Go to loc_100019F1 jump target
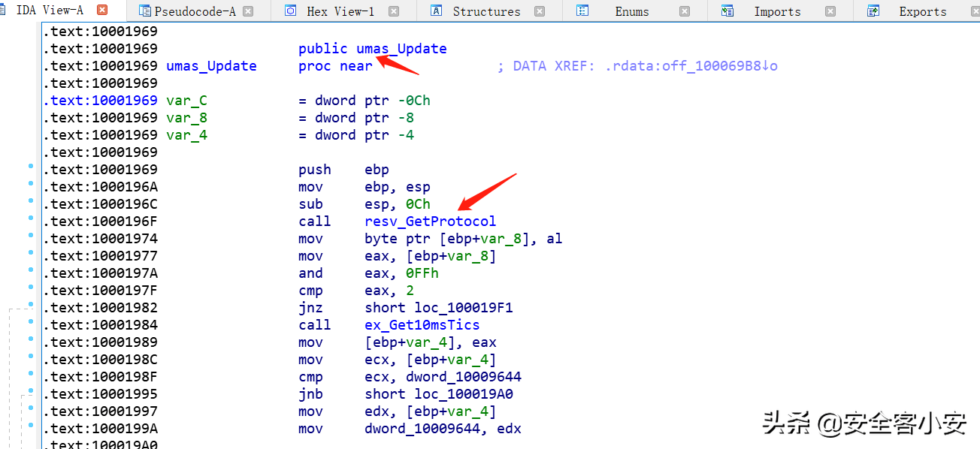Image resolution: width=980 pixels, height=449 pixels. point(464,308)
